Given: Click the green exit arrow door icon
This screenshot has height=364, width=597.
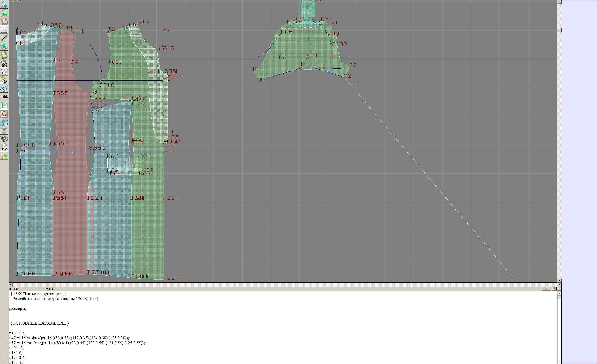Looking at the screenshot, I should (4, 156).
